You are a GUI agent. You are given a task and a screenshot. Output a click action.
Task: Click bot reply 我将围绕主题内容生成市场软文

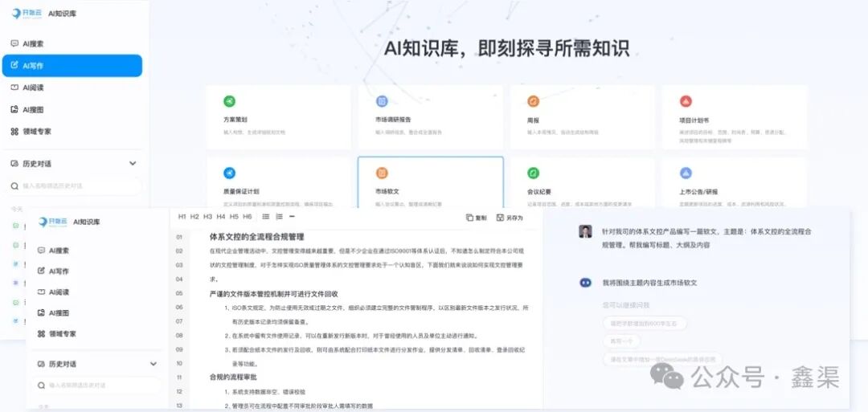click(x=649, y=283)
